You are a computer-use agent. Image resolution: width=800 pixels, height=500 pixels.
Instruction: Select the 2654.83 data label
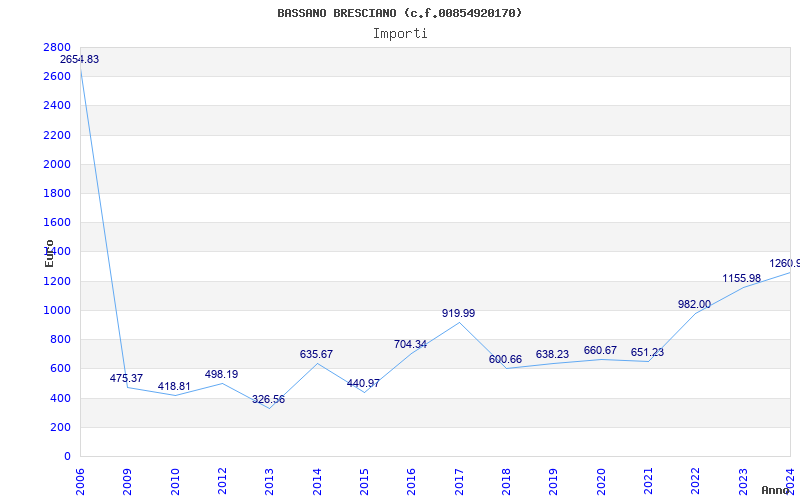click(80, 59)
